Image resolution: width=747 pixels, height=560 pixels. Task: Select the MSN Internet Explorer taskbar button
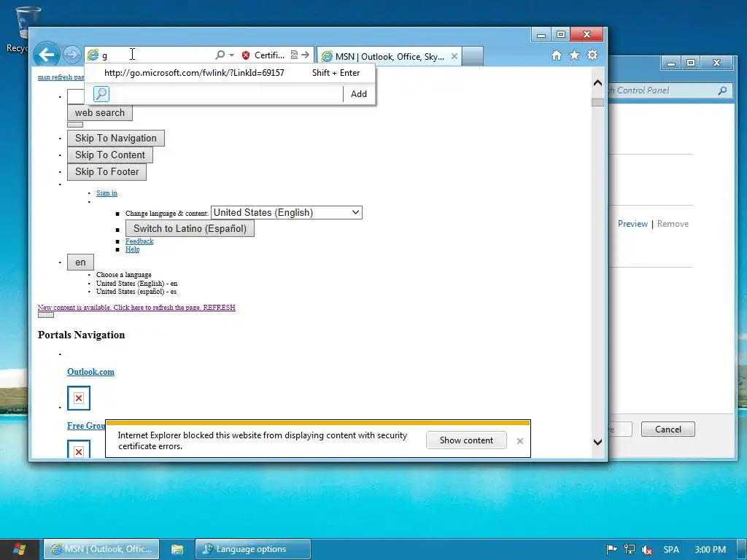101,549
